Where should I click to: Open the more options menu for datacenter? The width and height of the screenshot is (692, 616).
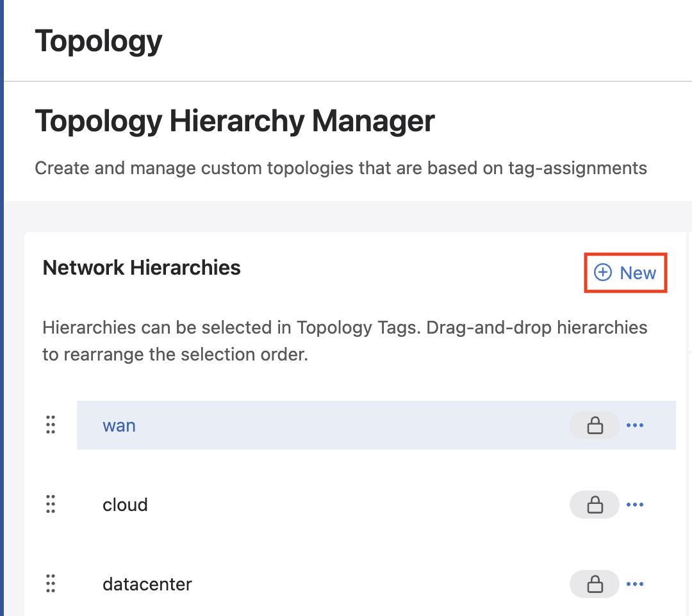coord(634,584)
